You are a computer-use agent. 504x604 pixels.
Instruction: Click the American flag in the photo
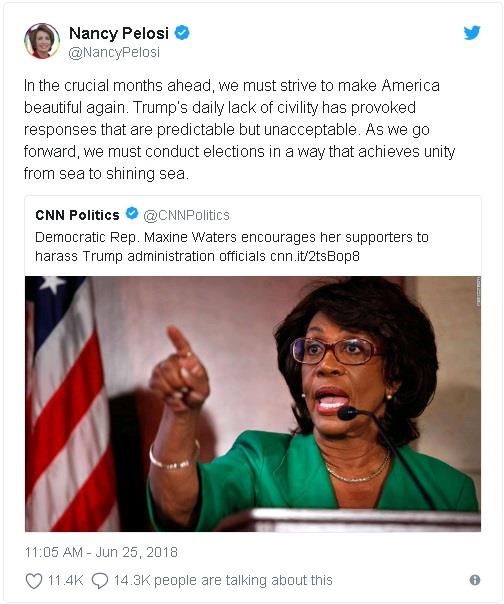(x=67, y=404)
